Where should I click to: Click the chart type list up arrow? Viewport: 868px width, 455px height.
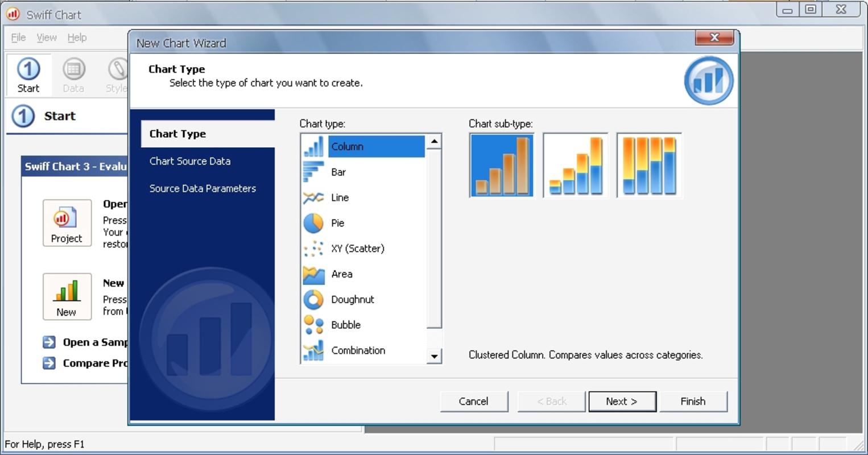pyautogui.click(x=434, y=141)
